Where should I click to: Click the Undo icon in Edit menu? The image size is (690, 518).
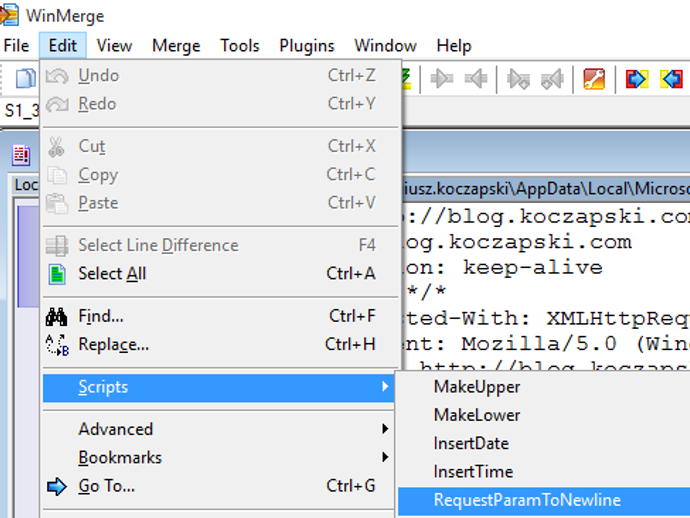pos(57,76)
